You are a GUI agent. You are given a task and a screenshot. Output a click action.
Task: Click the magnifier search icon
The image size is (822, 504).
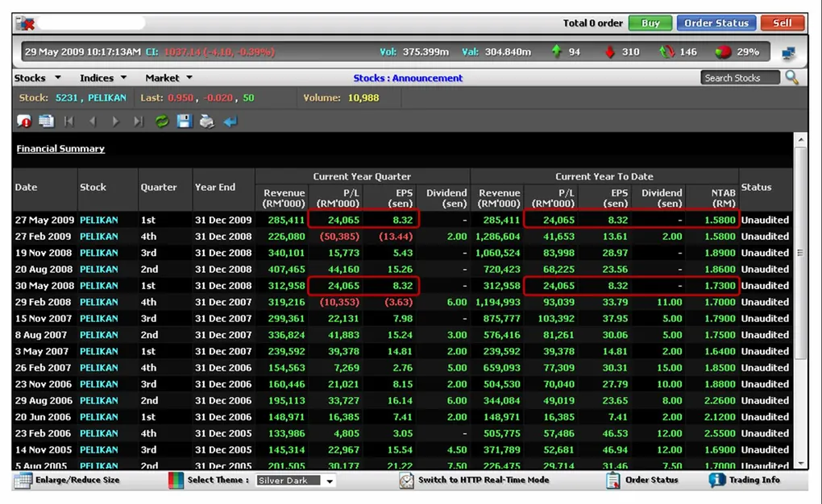pyautogui.click(x=792, y=77)
